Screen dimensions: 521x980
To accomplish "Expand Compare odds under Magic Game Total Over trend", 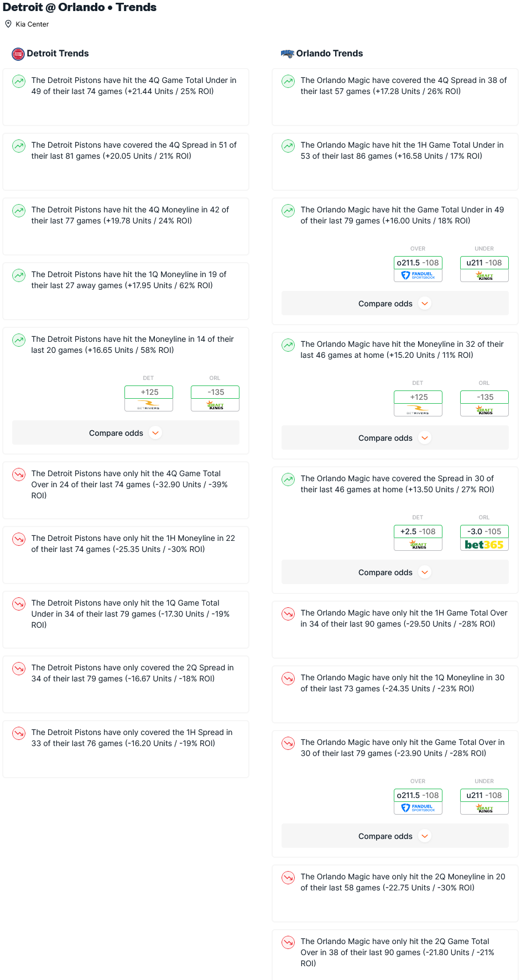I will pos(395,836).
